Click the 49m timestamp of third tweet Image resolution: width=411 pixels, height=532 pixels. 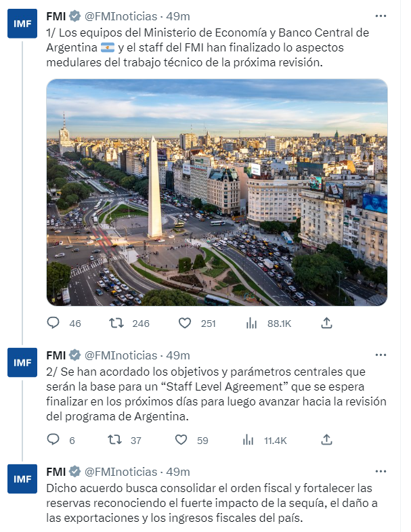[178, 472]
